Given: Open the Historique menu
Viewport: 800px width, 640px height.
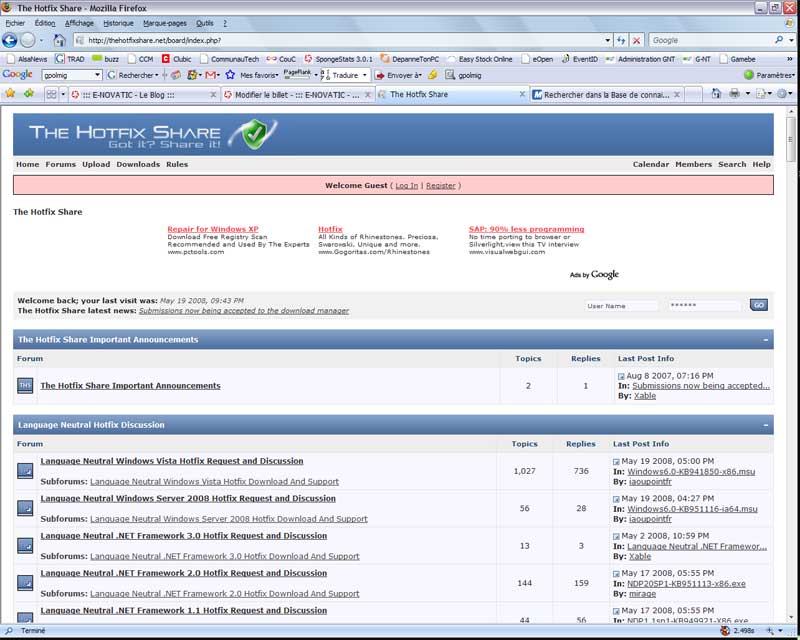Looking at the screenshot, I should coord(118,23).
